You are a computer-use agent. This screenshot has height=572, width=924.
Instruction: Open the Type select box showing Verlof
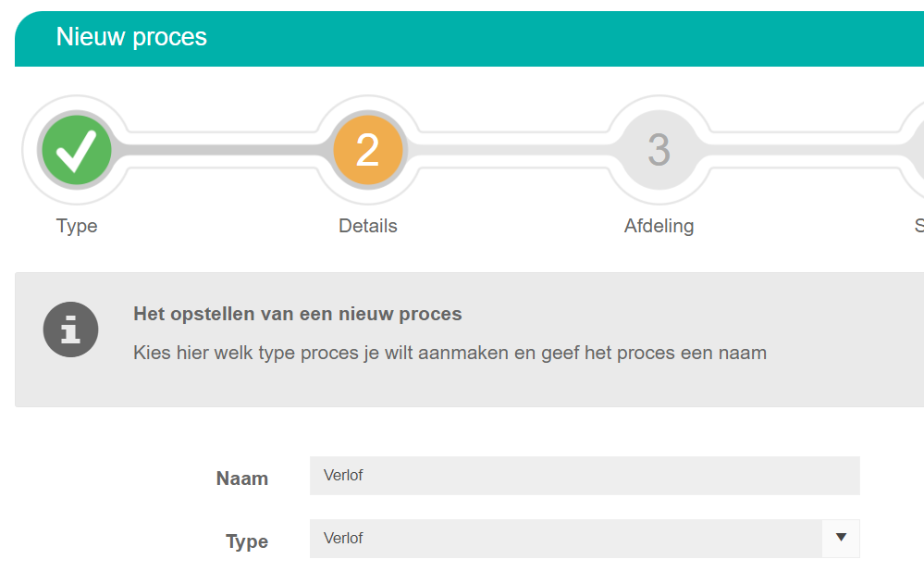[x=585, y=539]
